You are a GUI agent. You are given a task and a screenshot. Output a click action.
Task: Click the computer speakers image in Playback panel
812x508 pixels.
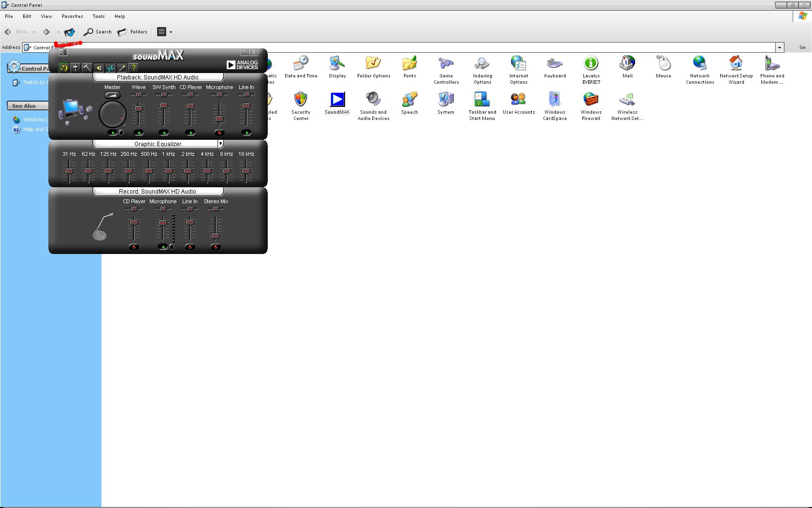[x=75, y=112]
